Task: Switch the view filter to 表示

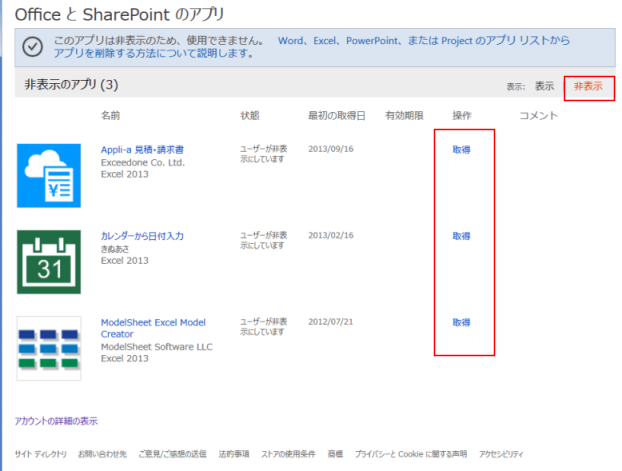Action: pos(544,86)
